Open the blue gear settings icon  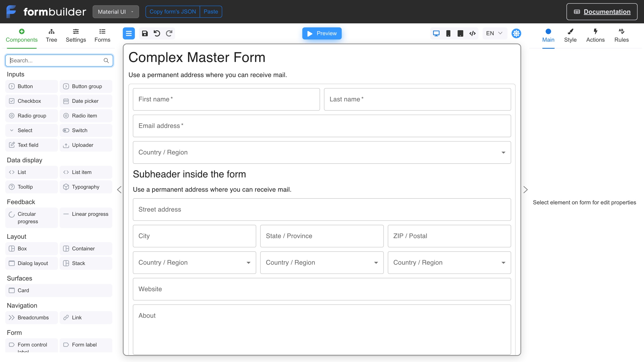click(516, 33)
